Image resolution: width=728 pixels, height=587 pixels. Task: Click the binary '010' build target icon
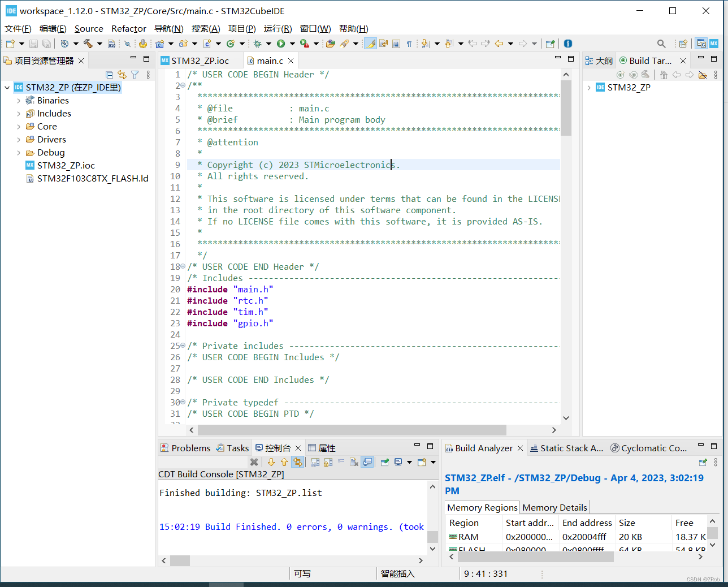pyautogui.click(x=111, y=44)
